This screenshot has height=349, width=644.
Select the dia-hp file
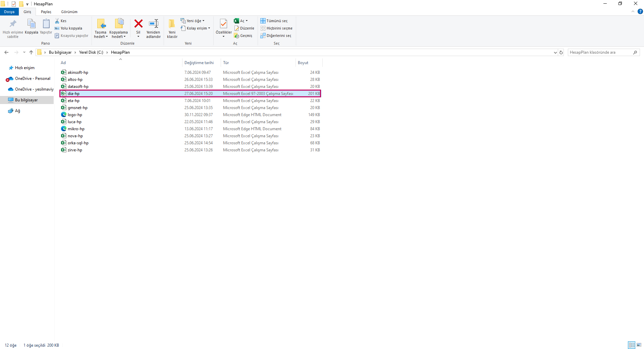[x=190, y=94]
